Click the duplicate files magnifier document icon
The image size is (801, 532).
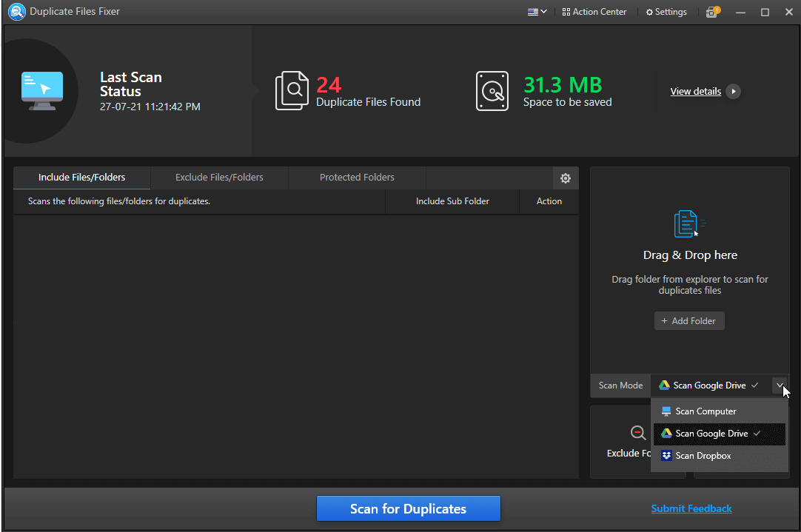tap(292, 91)
